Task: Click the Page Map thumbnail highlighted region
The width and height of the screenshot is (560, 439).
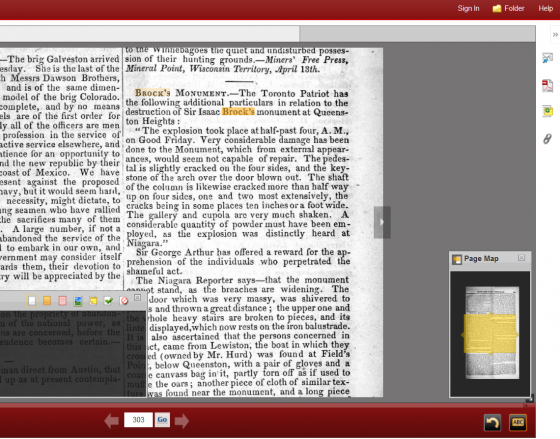Action: coord(490,334)
